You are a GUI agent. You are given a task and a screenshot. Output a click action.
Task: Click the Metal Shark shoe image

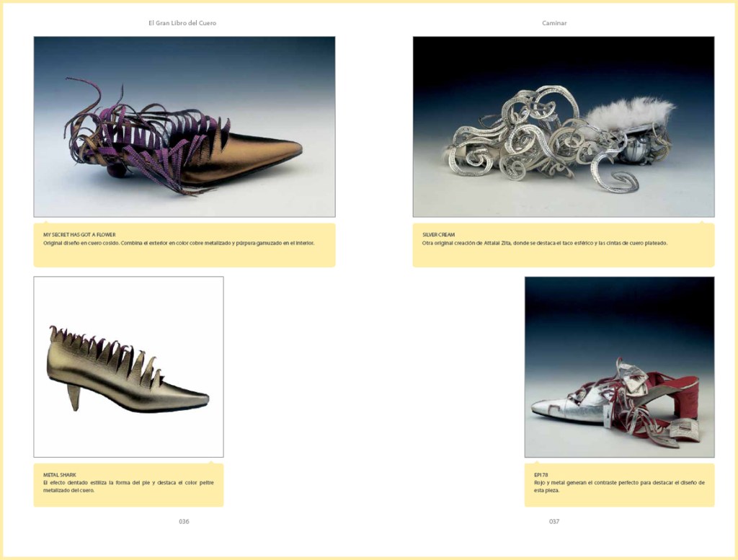click(x=128, y=366)
